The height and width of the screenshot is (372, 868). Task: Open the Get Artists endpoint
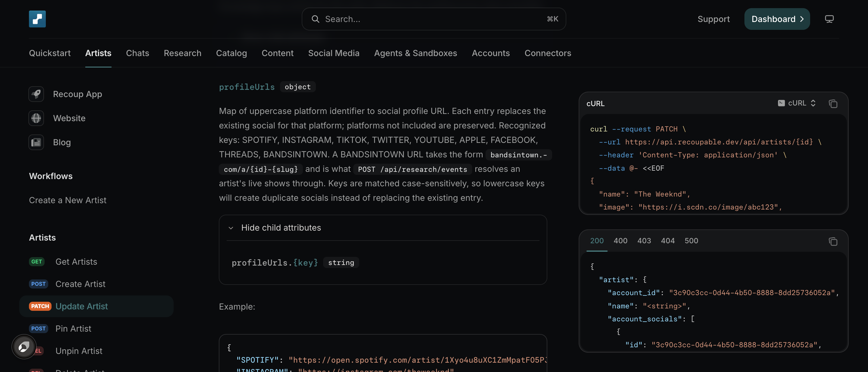click(x=76, y=261)
